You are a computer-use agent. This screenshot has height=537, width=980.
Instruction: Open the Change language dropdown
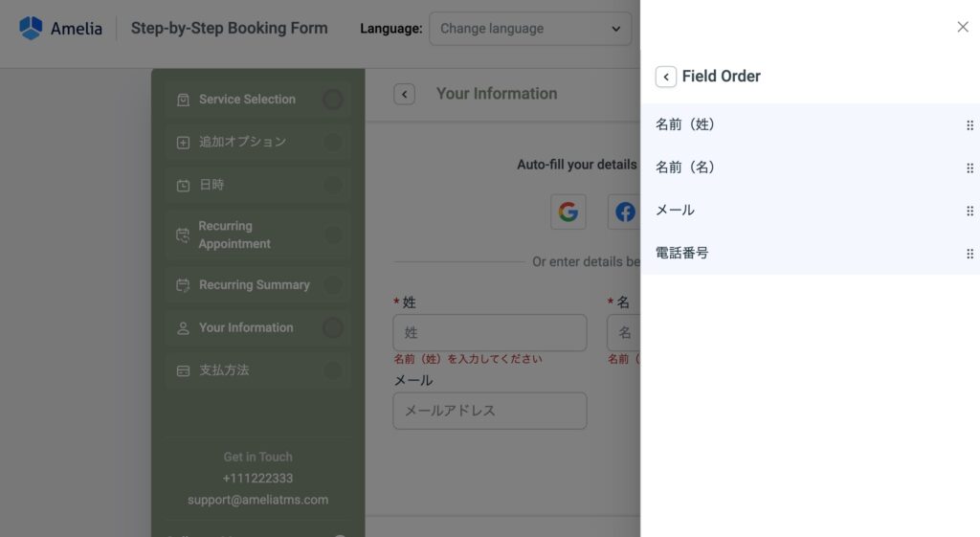[x=530, y=29]
